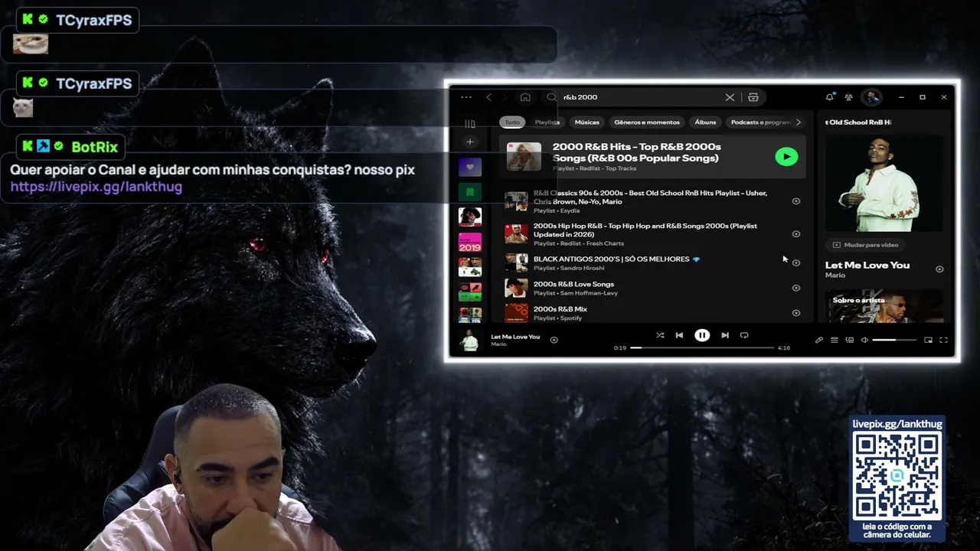Open the mini player icon
Screen dimensions: 980x551
[x=928, y=340]
